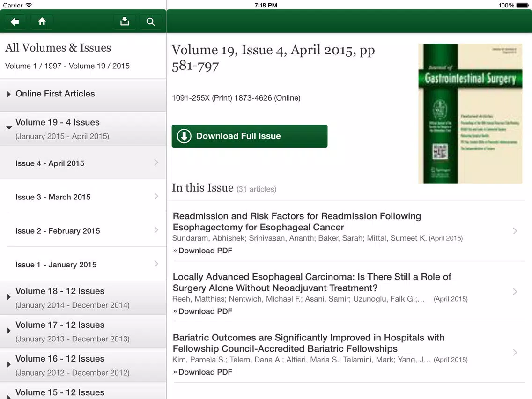Tap authors line 'Reeh, Matthias'
The image size is (532, 399).
click(x=299, y=299)
